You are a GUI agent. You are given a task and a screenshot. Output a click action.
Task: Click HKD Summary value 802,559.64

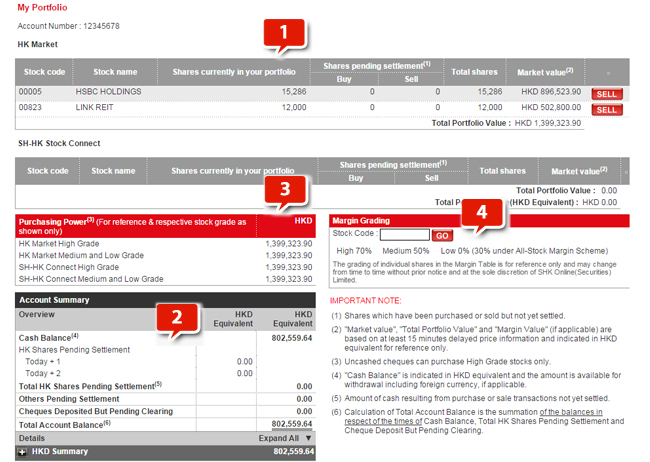pyautogui.click(x=293, y=451)
